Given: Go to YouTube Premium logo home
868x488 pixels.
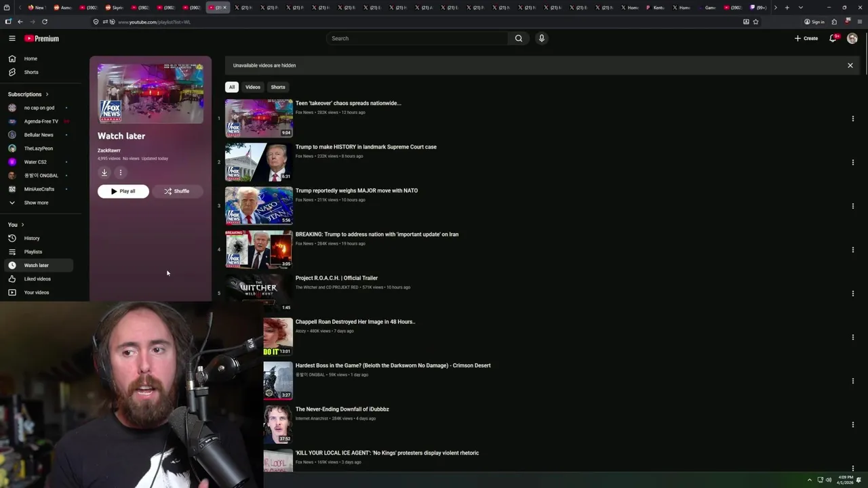Looking at the screenshot, I should click(41, 39).
